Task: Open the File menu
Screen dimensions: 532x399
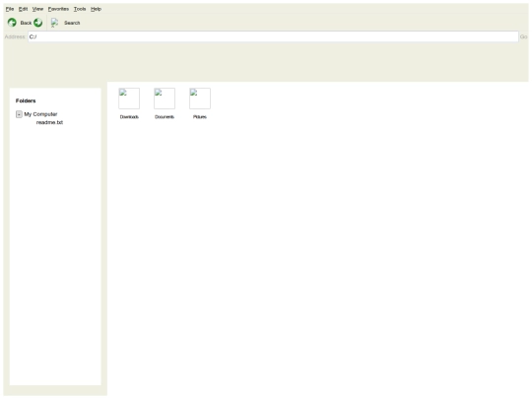Action: pyautogui.click(x=10, y=9)
